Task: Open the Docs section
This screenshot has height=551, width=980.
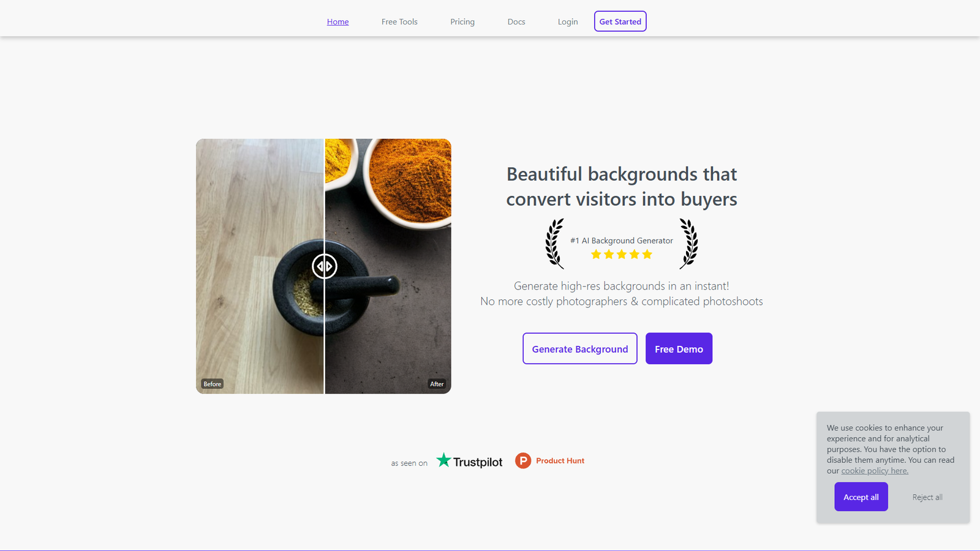Action: point(516,21)
